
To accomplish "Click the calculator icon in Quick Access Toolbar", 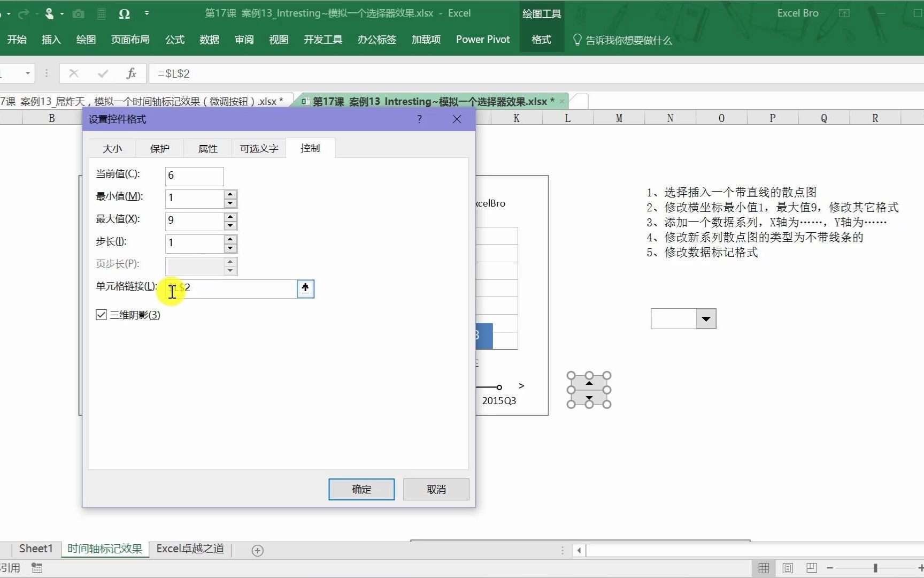I will (x=101, y=14).
